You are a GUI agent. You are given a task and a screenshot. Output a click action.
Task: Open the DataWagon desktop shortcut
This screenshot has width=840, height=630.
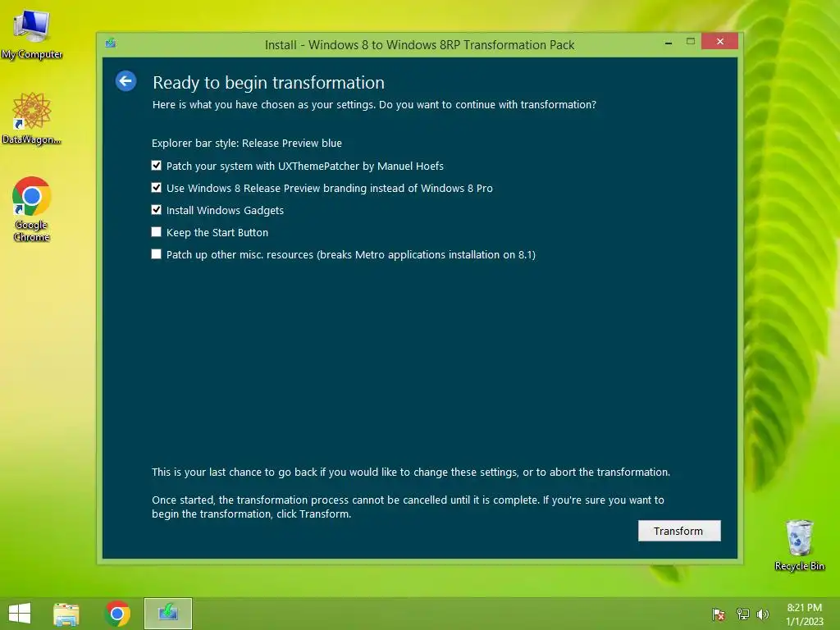[x=32, y=118]
